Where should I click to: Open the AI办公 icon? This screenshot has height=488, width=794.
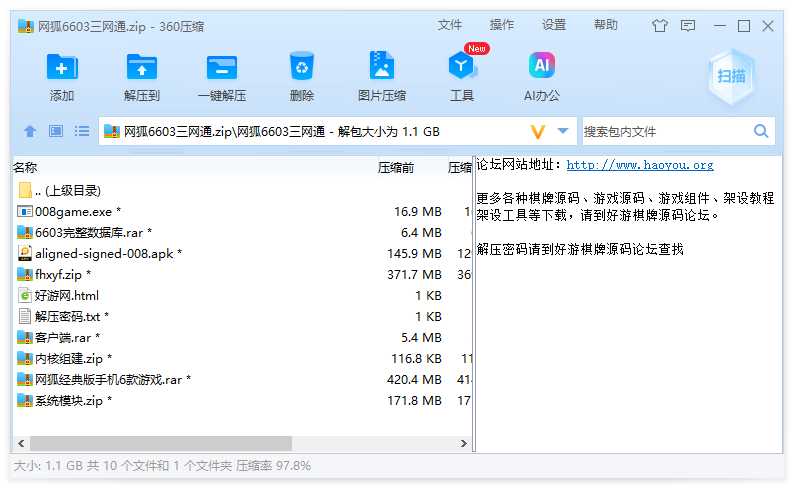click(x=542, y=65)
